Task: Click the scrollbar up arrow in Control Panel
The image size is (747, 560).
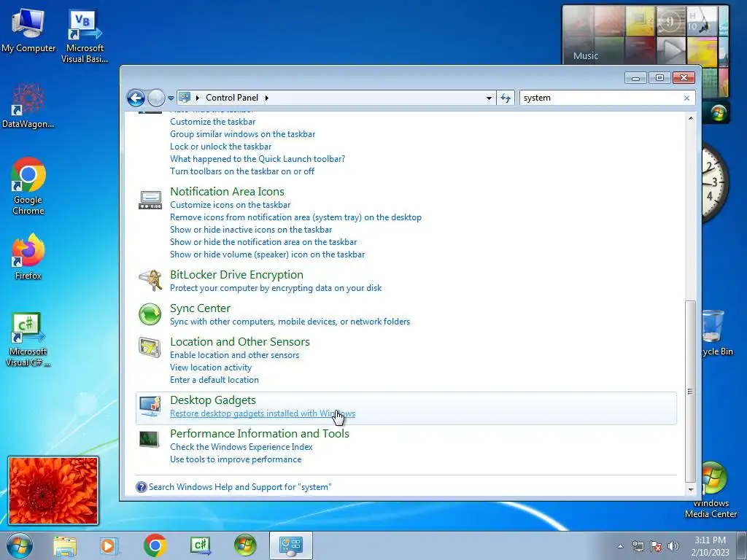Action: 690,117
